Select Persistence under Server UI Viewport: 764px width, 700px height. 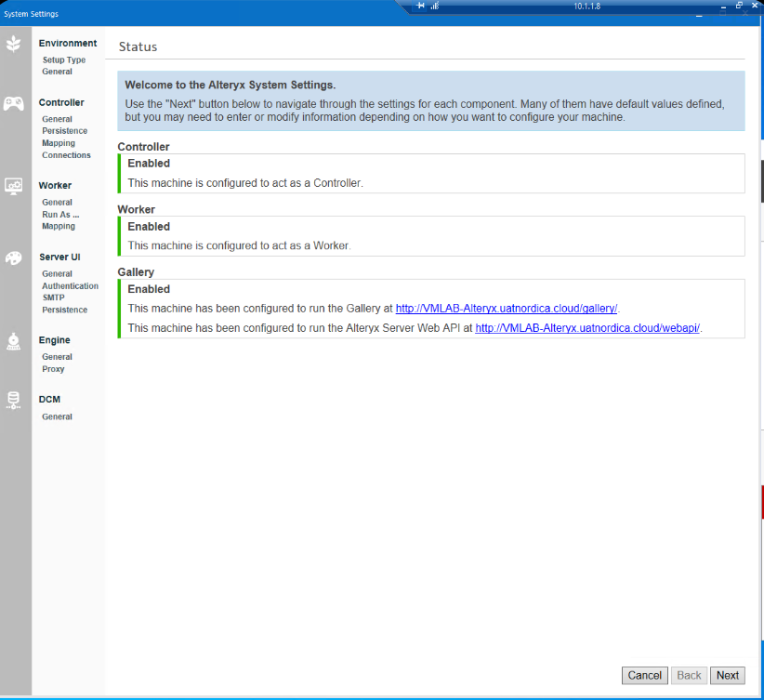click(65, 310)
